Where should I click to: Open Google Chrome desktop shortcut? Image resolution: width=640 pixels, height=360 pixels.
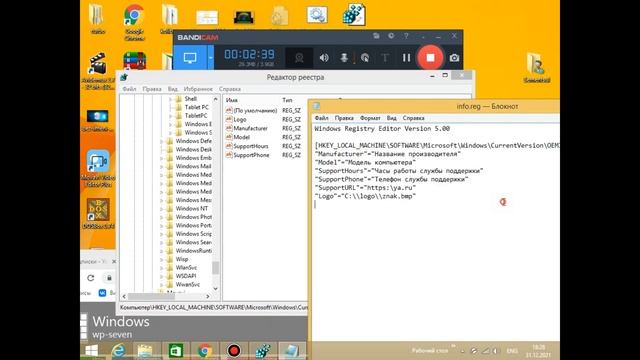134,22
